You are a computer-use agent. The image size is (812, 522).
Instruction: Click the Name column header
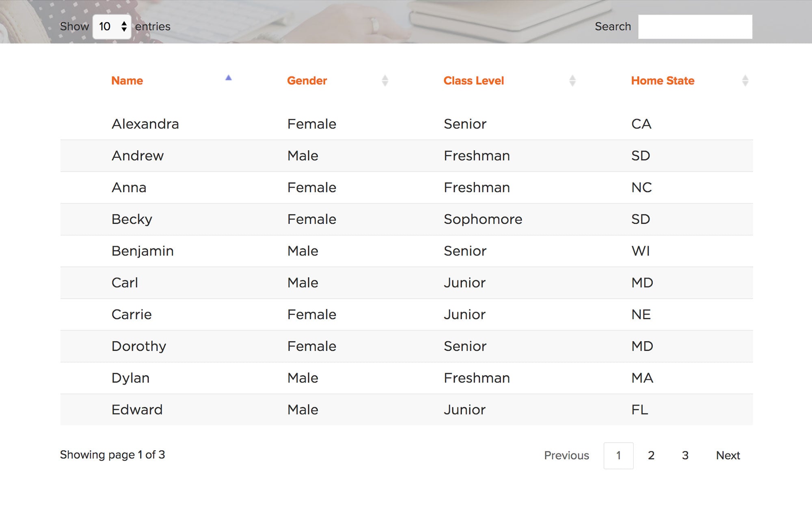click(x=127, y=81)
